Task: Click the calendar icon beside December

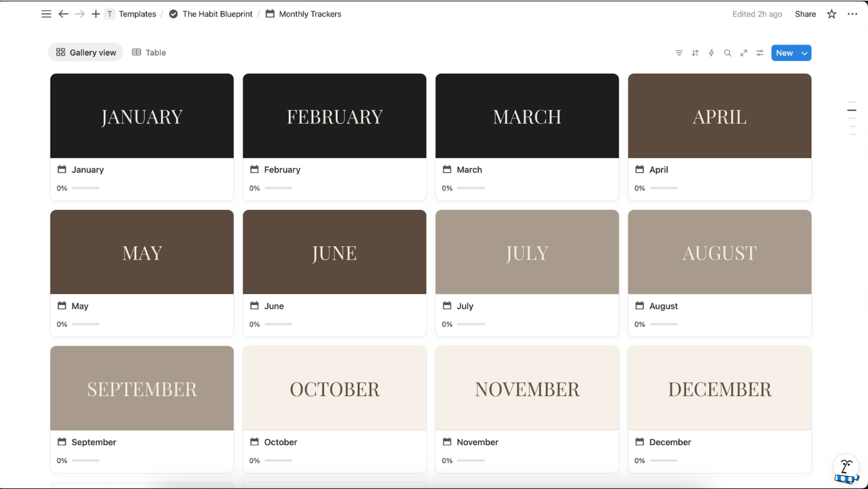Action: coord(639,442)
